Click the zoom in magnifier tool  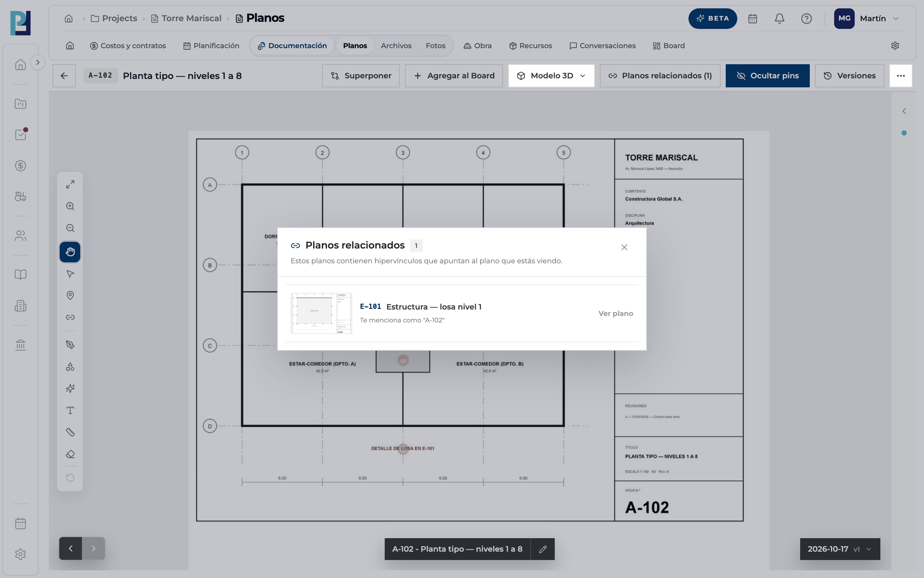70,206
